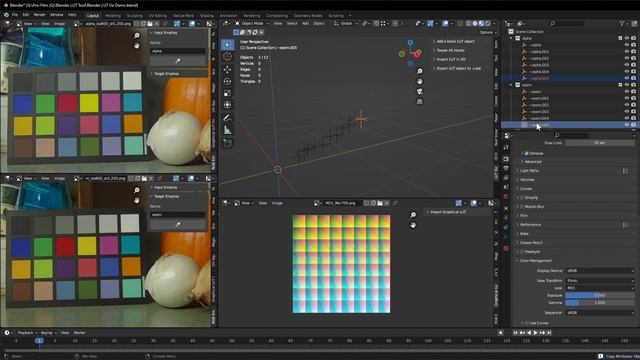Open the Object Mode dropdown
640x360 pixels.
pos(251,24)
